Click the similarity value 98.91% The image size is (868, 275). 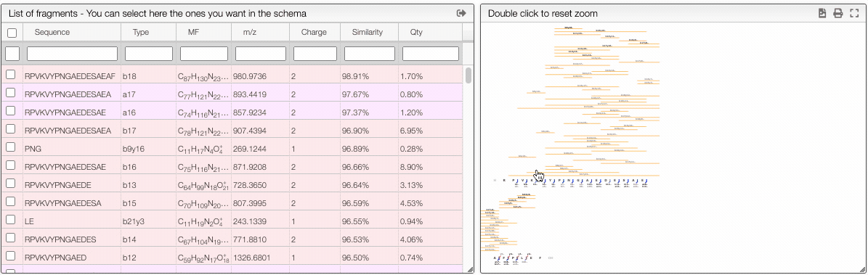[355, 76]
